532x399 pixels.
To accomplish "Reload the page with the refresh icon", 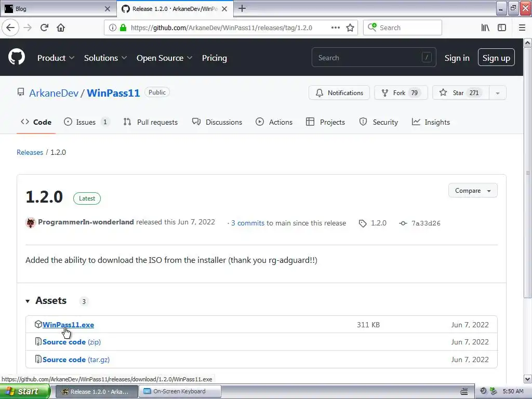I will [x=44, y=28].
